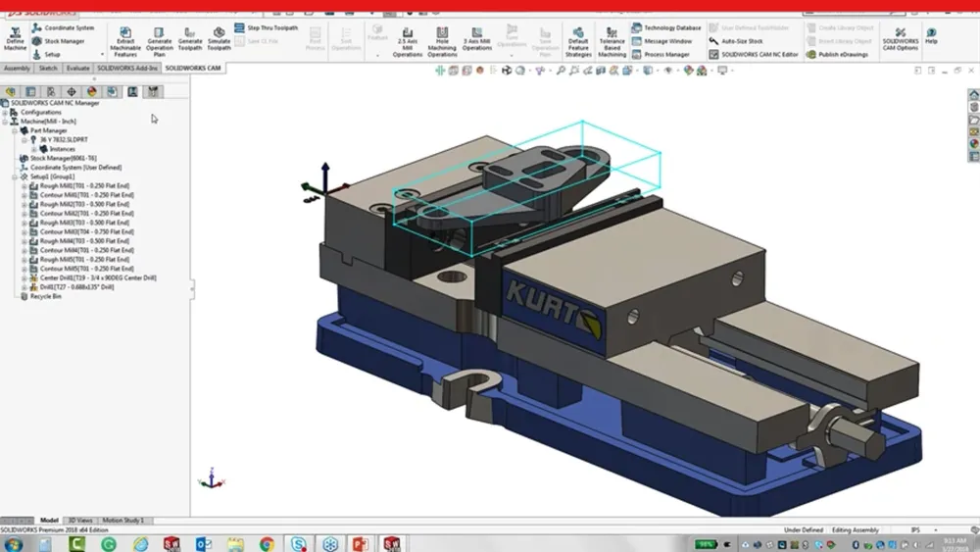
Task: Switch to the Assembly tab
Action: pos(17,68)
